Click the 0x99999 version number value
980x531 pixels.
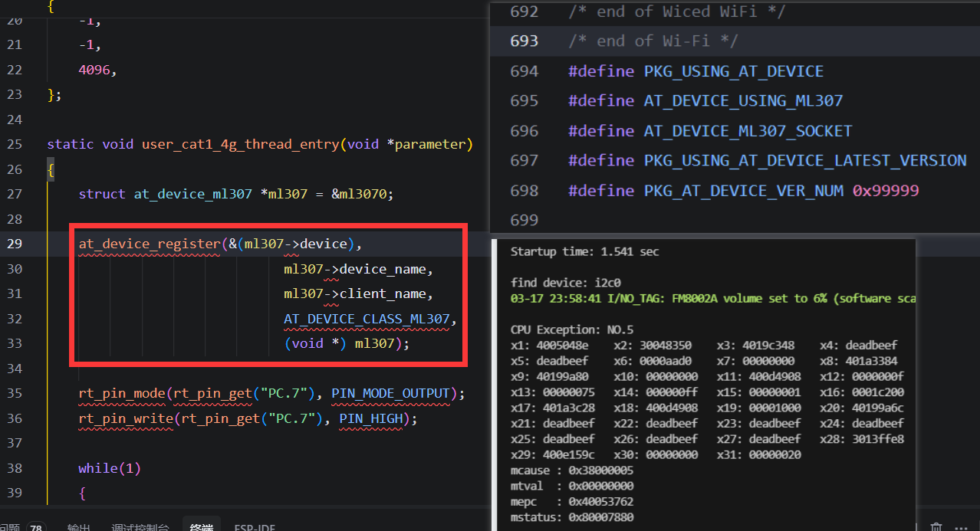tap(886, 190)
